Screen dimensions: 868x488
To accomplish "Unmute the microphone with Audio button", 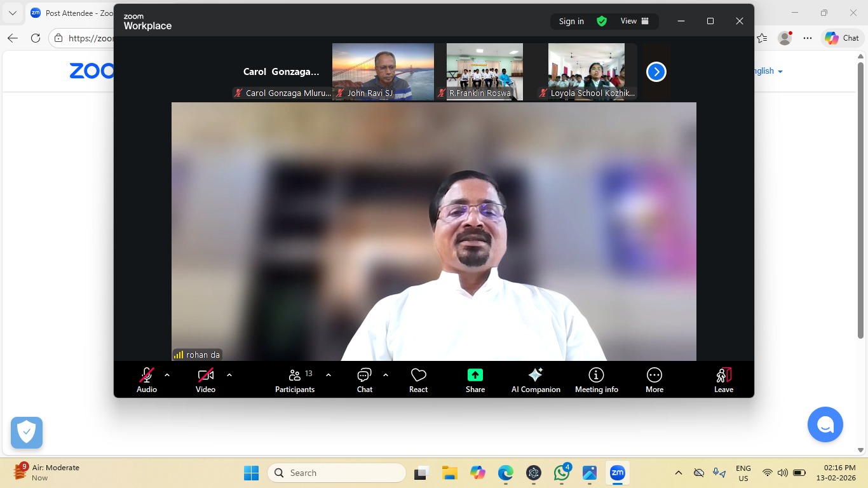I will click(x=147, y=380).
